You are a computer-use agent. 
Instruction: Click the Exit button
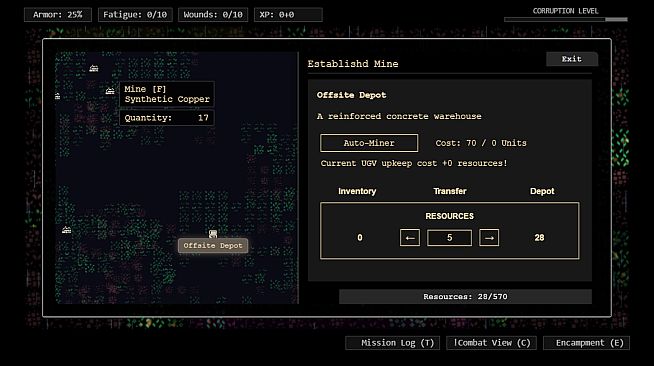(x=572, y=59)
